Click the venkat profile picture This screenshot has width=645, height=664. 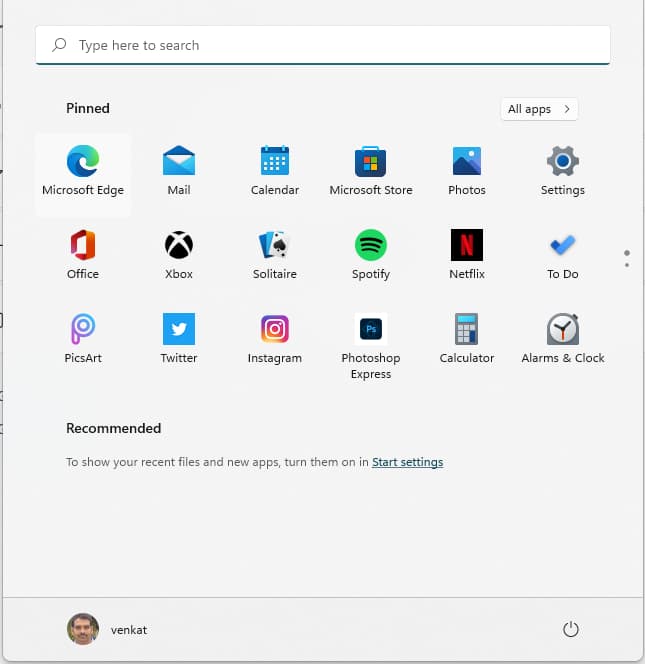coord(83,629)
